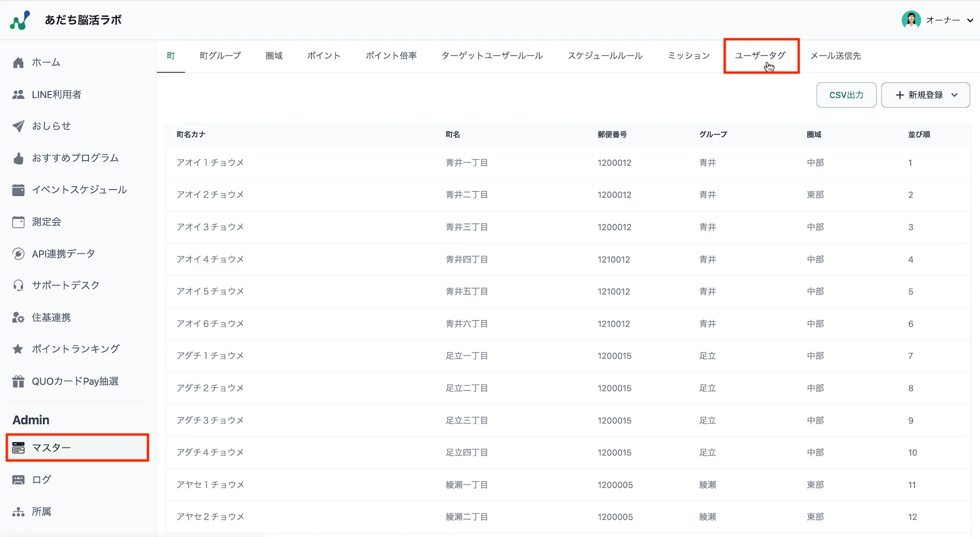The image size is (980, 537).
Task: Open the アオイ1チョウメ table row
Action: point(210,163)
